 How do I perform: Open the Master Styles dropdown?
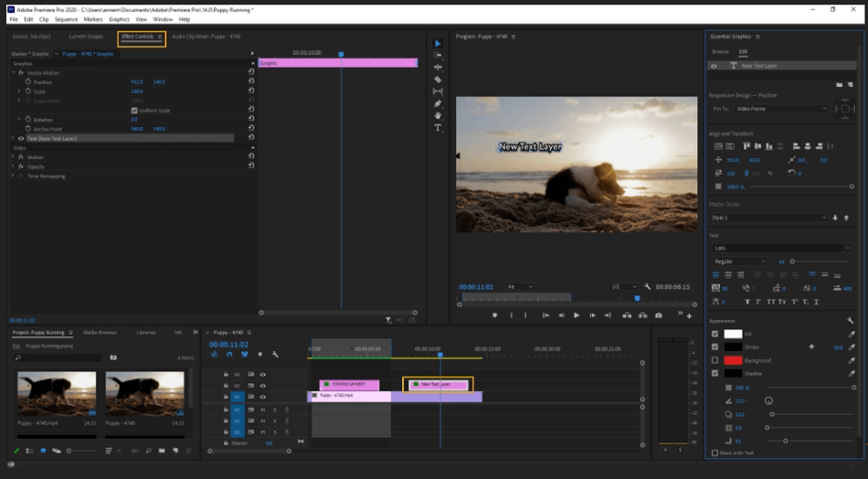coord(767,218)
